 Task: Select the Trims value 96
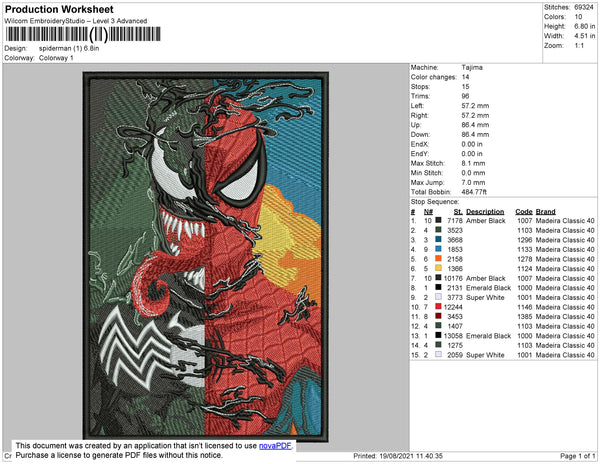[x=465, y=96]
